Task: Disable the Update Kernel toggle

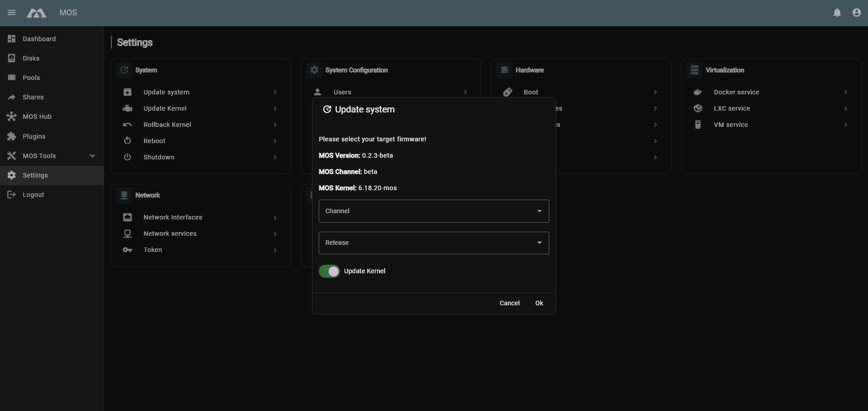Action: (x=329, y=271)
